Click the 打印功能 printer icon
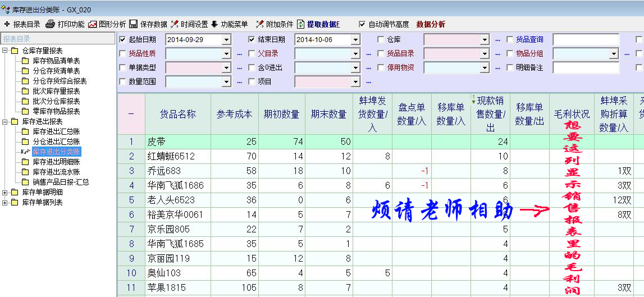Image resolution: width=644 pixels, height=297 pixels. click(50, 24)
